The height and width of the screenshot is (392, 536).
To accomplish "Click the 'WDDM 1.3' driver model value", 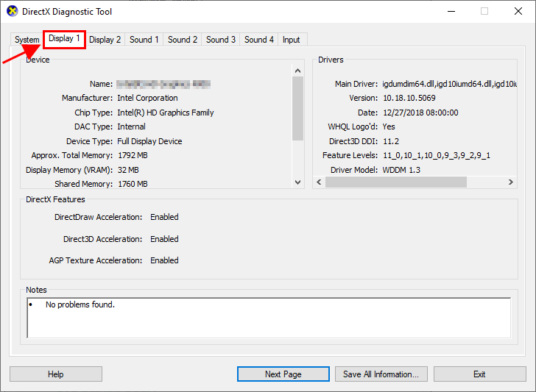I will tap(401, 170).
